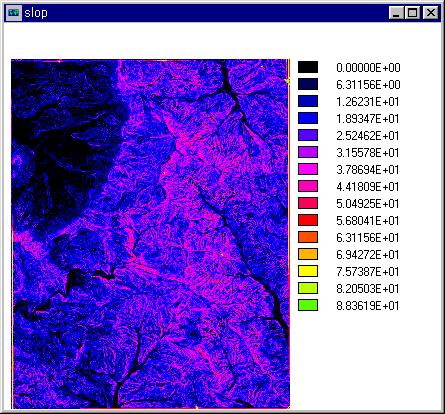Click the red 5.68041E+01 swatch
This screenshot has width=445, height=414.
coord(308,220)
